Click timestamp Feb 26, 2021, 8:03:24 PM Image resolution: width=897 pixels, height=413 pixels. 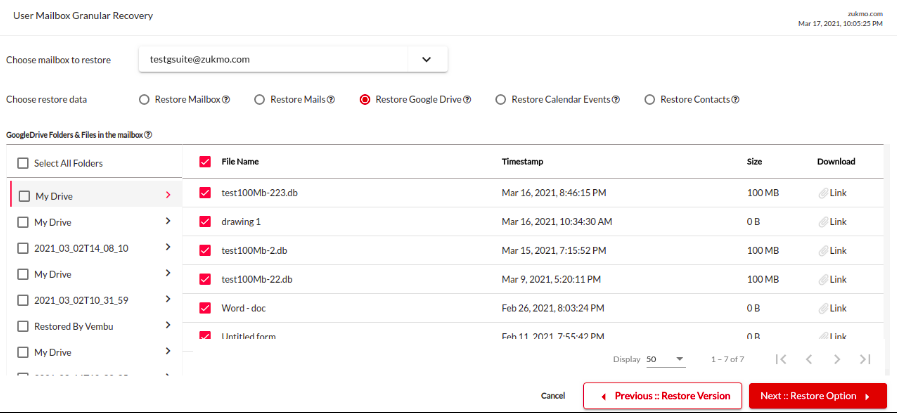pyautogui.click(x=553, y=308)
